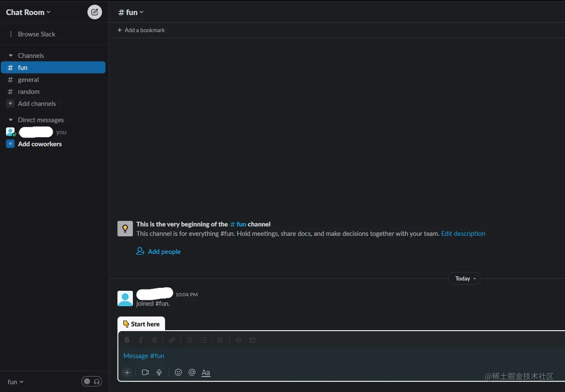Image resolution: width=565 pixels, height=392 pixels.
Task: Click the #fun channel link in intro
Action: [238, 224]
